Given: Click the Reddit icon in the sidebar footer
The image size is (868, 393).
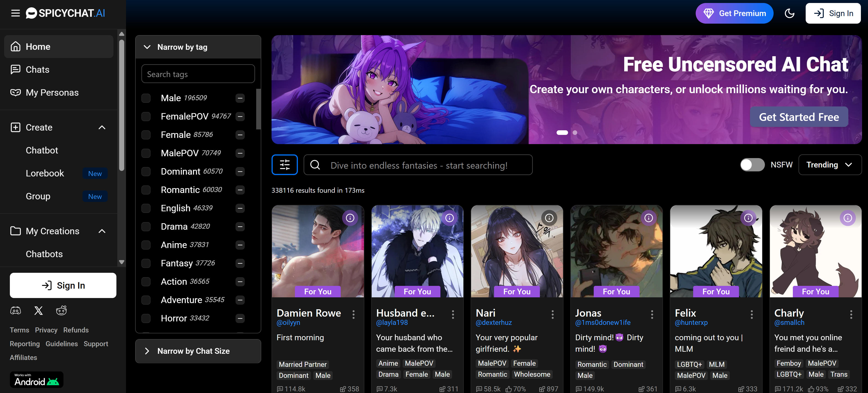Looking at the screenshot, I should pos(62,310).
